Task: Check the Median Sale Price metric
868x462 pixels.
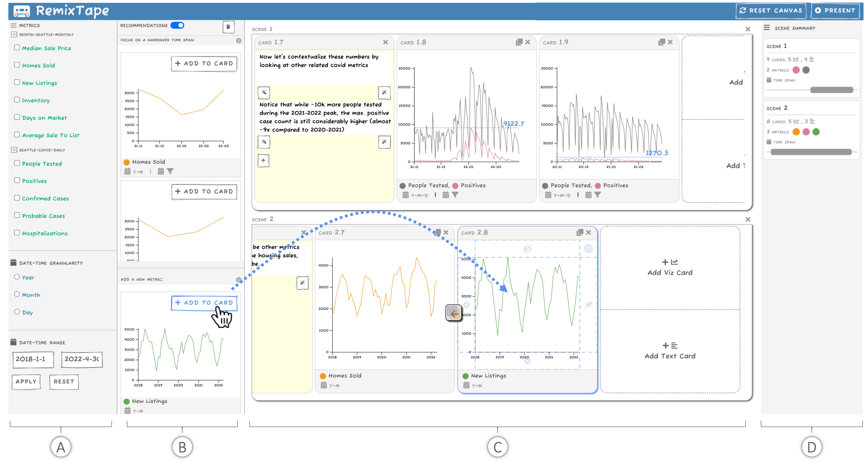Action: point(17,48)
